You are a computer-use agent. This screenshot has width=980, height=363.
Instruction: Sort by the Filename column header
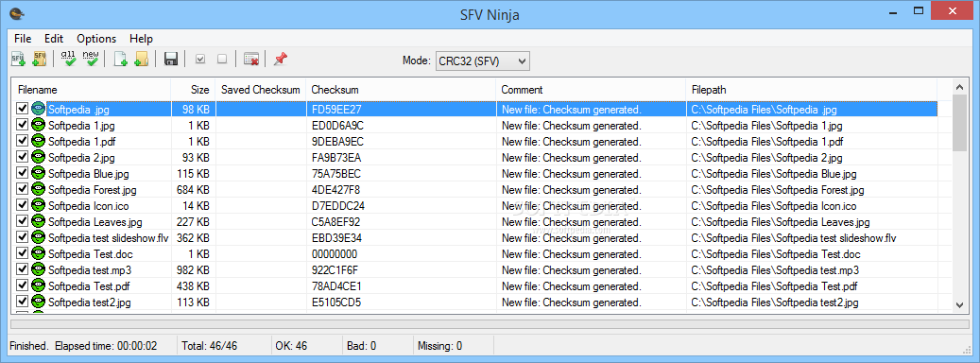[92, 90]
